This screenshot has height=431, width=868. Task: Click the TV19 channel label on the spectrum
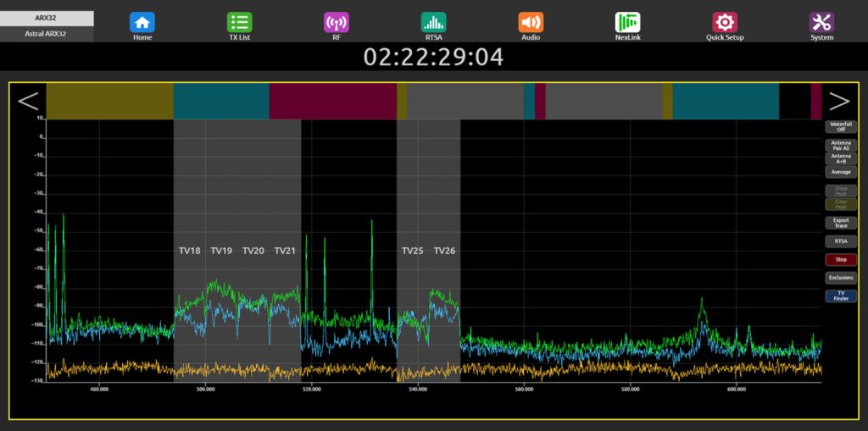(221, 251)
